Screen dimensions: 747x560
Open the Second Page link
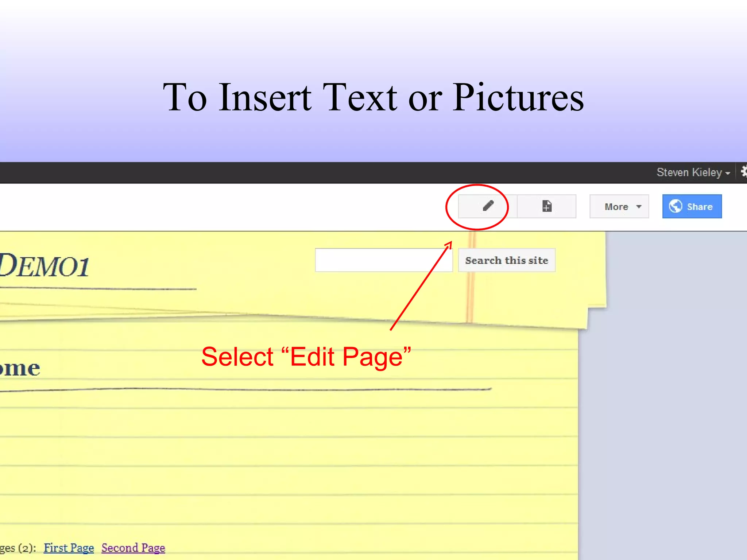click(133, 548)
